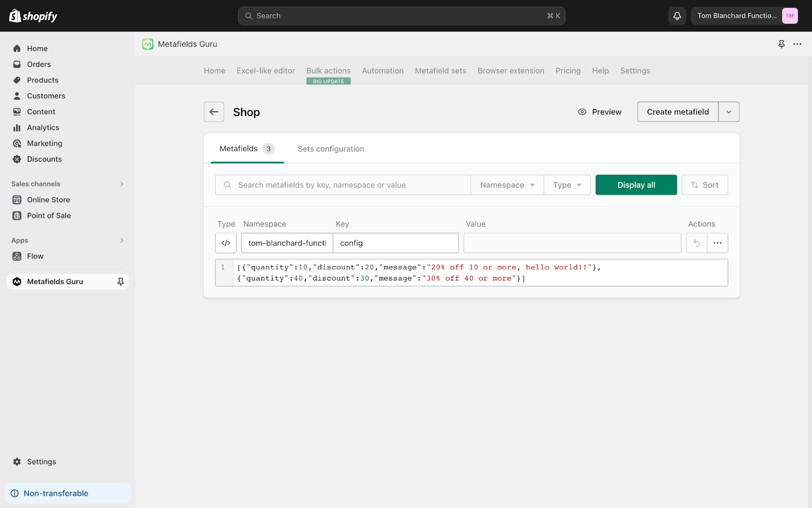
Task: Unpin Metafields Guru from the sidebar
Action: pos(120,281)
